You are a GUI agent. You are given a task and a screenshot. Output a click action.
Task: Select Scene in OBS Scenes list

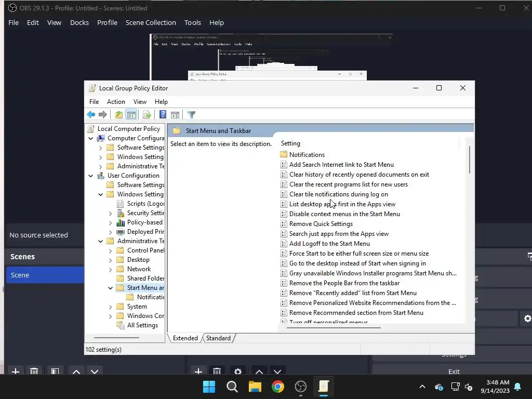[x=45, y=275]
